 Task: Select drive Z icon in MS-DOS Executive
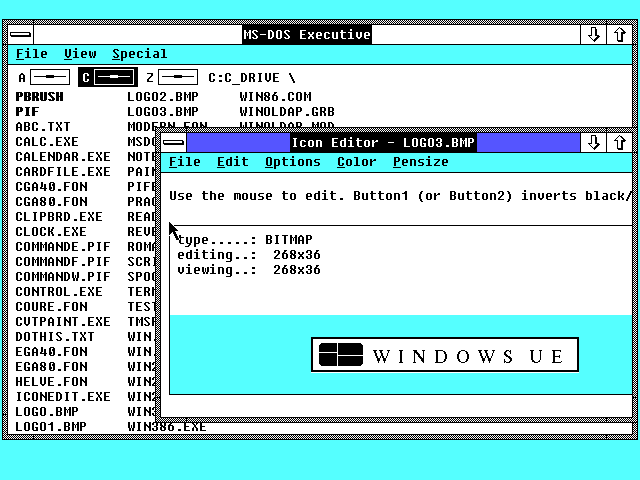coord(172,77)
